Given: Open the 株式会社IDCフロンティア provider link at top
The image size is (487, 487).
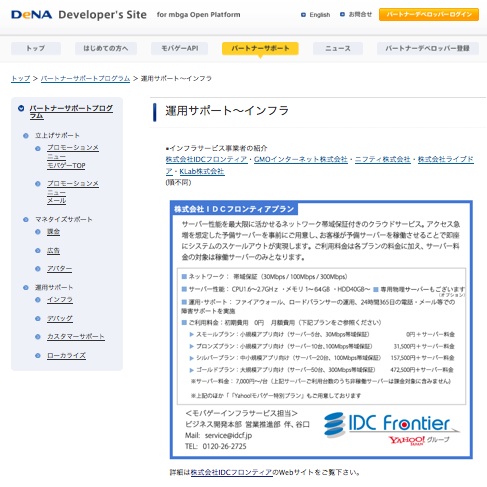Looking at the screenshot, I should [x=206, y=160].
